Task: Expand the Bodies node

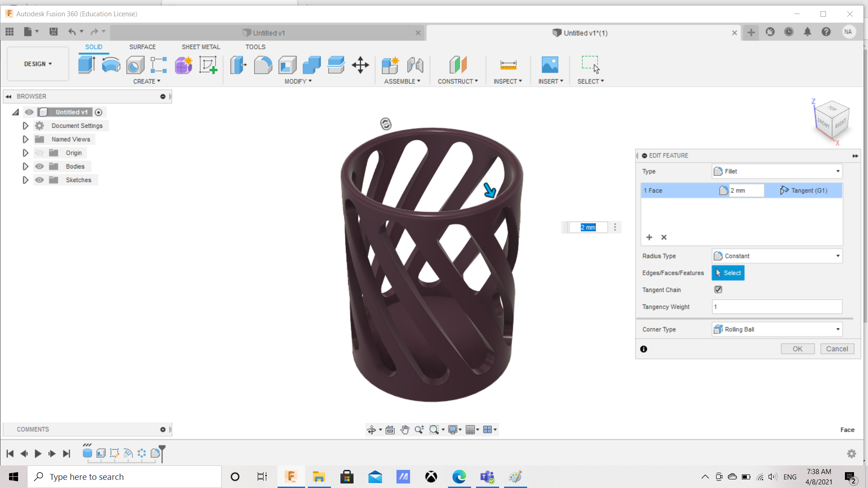Action: click(x=25, y=166)
